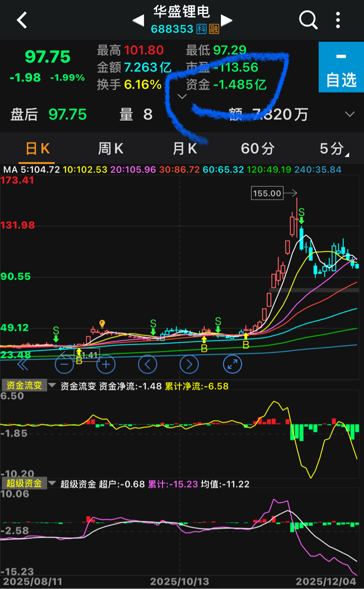The image size is (364, 589).
Task: Tap the 资金 -1.485亿 value
Action: pos(240,85)
